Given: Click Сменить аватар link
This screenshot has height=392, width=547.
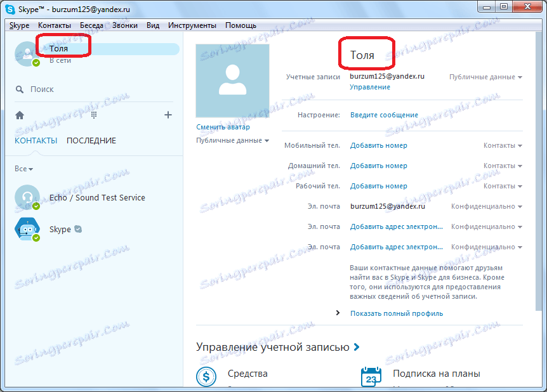Looking at the screenshot, I should pyautogui.click(x=223, y=127).
